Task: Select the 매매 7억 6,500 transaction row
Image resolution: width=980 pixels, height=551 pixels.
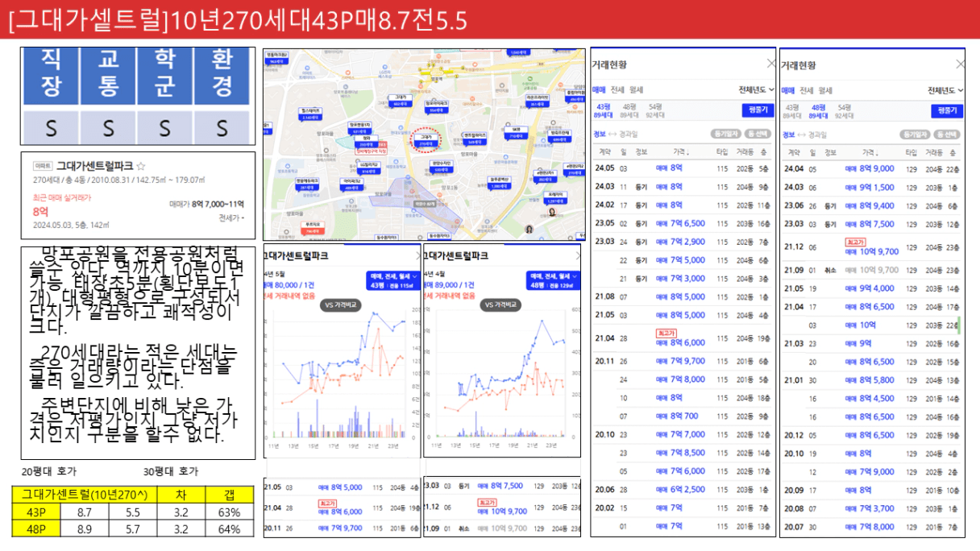Action: pyautogui.click(x=683, y=223)
